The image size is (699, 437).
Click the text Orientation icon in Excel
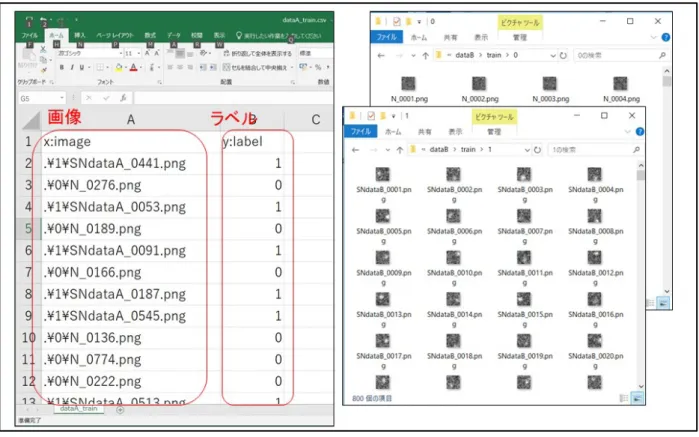[203, 53]
